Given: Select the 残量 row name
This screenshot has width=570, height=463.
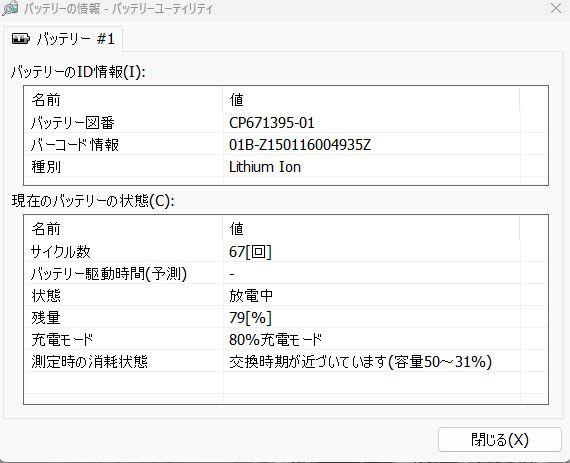Looking at the screenshot, I should click(x=45, y=318).
